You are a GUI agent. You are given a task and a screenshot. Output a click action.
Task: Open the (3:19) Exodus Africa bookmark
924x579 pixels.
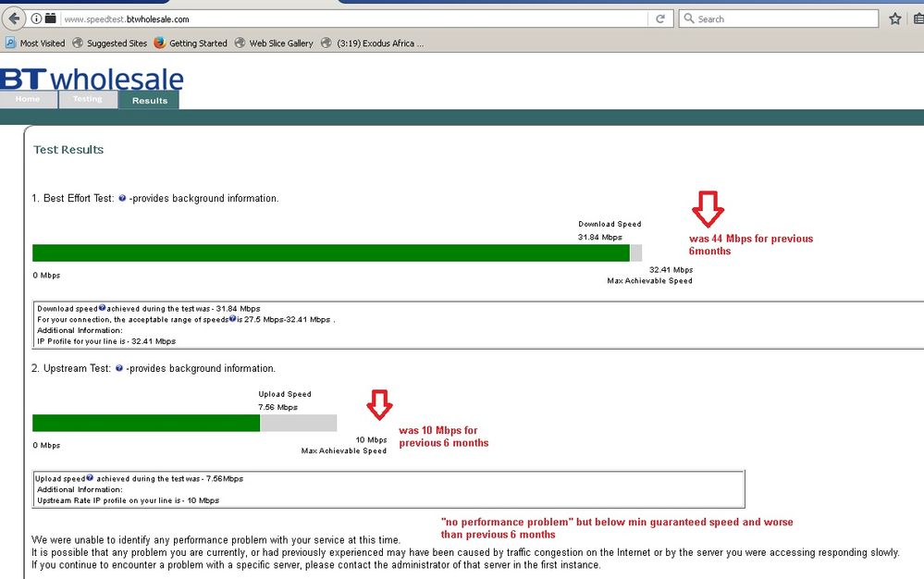click(x=373, y=43)
